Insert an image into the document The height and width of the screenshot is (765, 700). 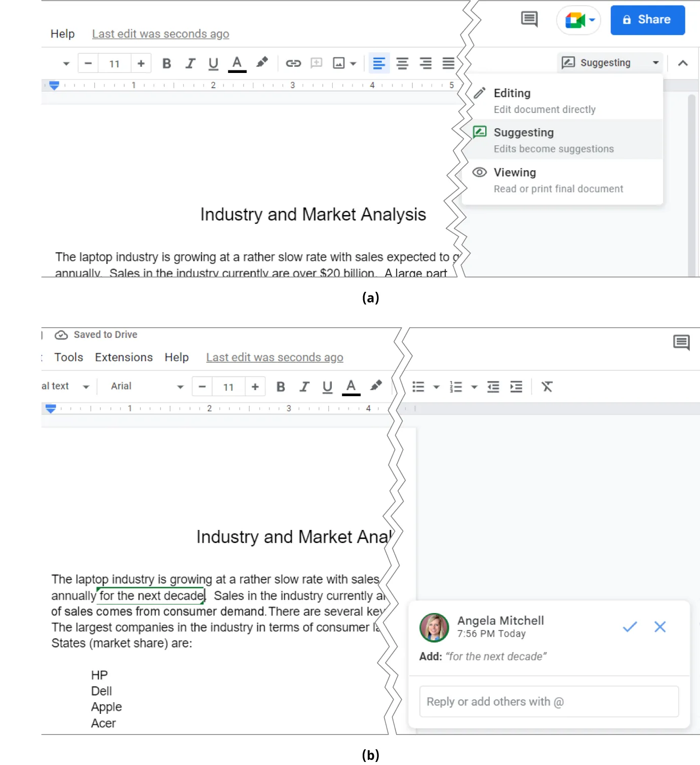339,63
